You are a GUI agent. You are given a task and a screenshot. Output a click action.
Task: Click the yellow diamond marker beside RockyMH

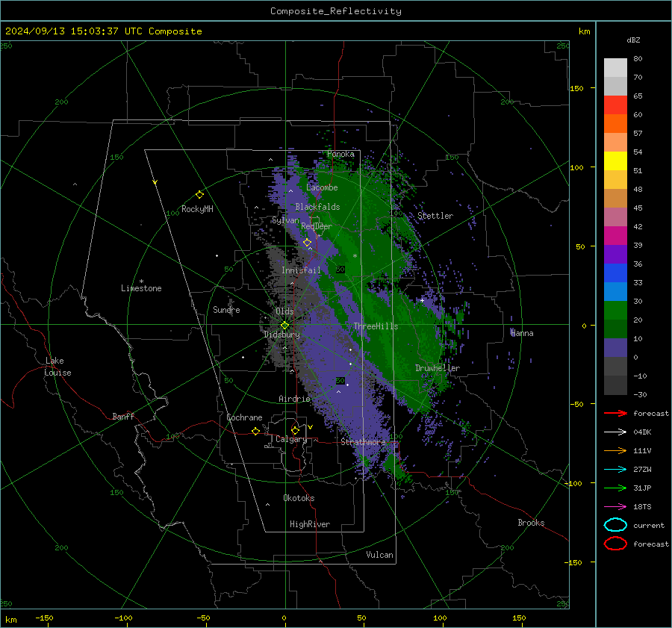199,195
